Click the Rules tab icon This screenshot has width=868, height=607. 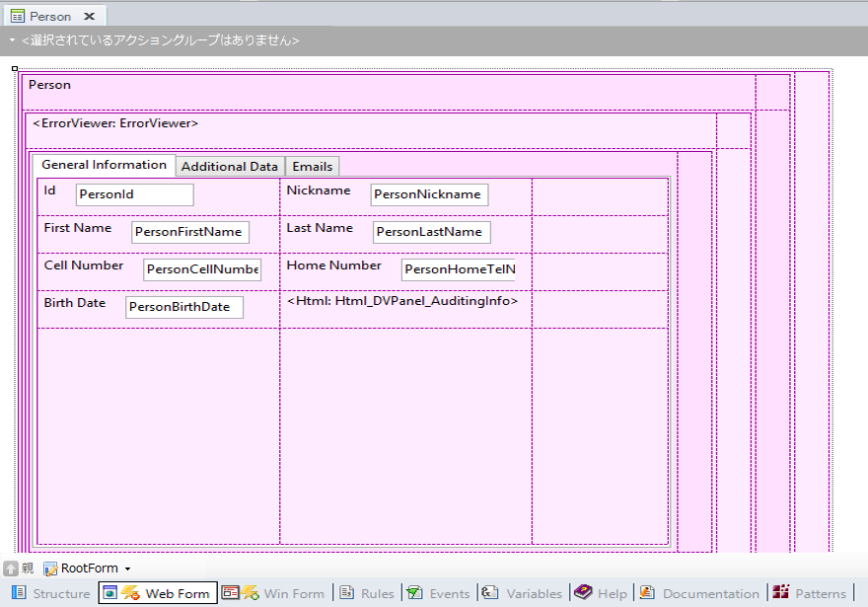tap(346, 593)
